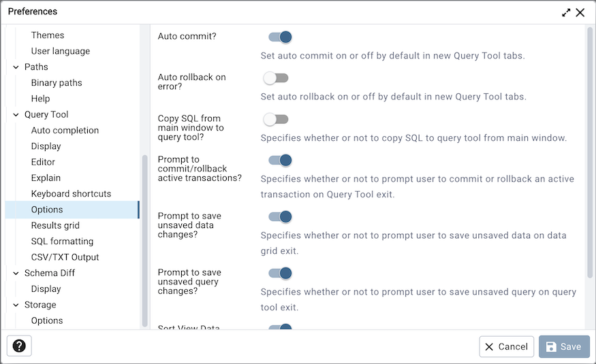
Task: Select Binary paths under Paths
Action: [x=57, y=83]
